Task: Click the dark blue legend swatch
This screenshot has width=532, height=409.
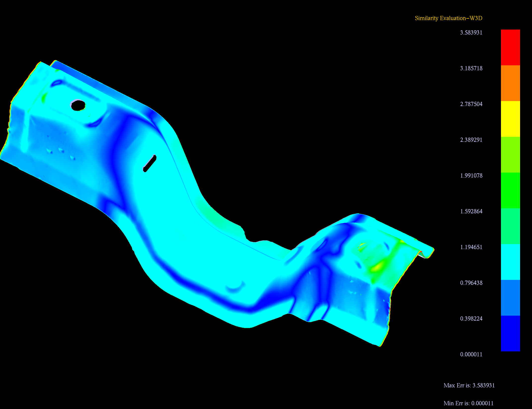Action: pyautogui.click(x=510, y=333)
